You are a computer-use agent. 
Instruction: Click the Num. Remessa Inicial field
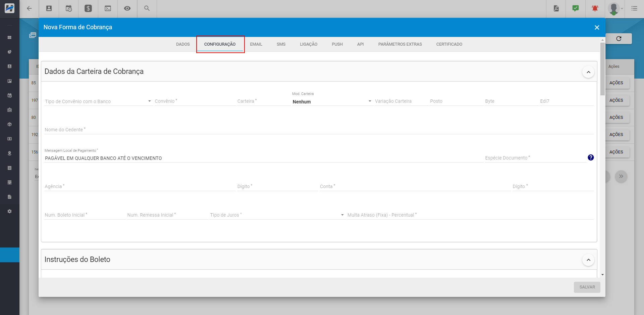(167, 215)
